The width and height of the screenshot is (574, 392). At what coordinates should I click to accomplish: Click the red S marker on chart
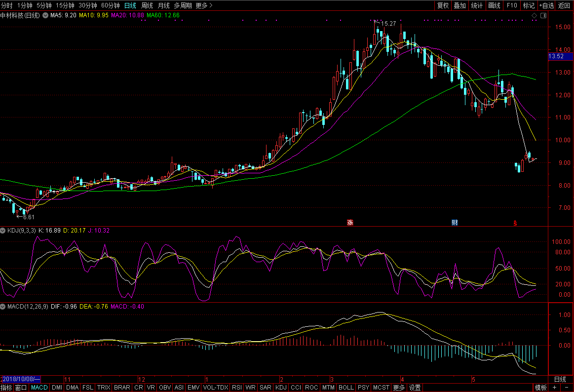(515, 223)
